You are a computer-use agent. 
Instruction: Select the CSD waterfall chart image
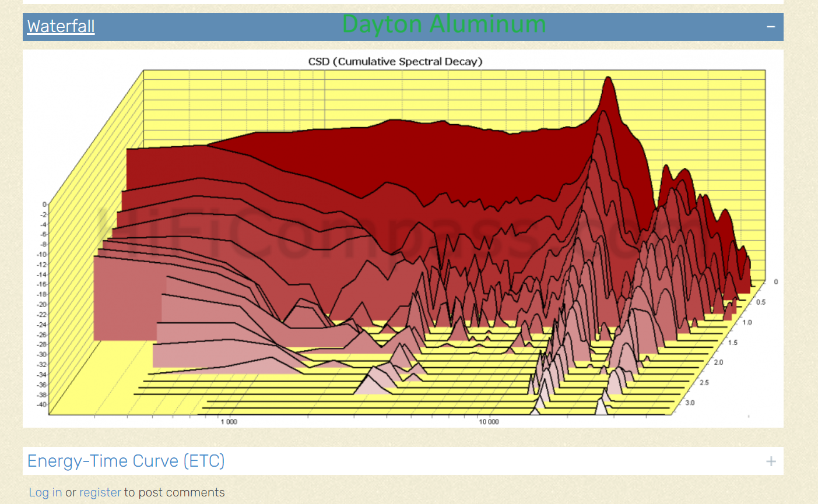[x=403, y=238]
